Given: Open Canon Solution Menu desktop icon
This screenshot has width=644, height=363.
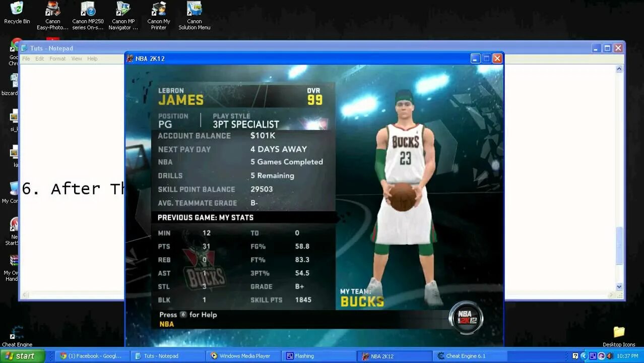Looking at the screenshot, I should coord(194,15).
